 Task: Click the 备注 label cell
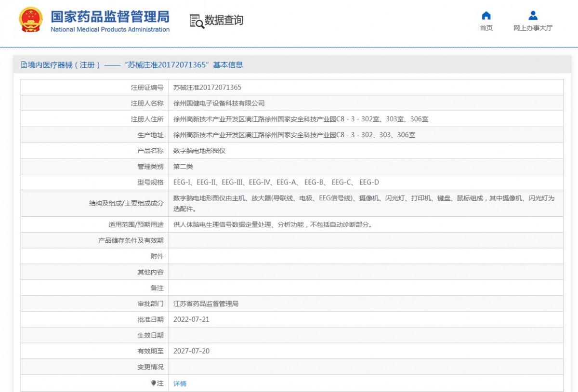pos(95,288)
